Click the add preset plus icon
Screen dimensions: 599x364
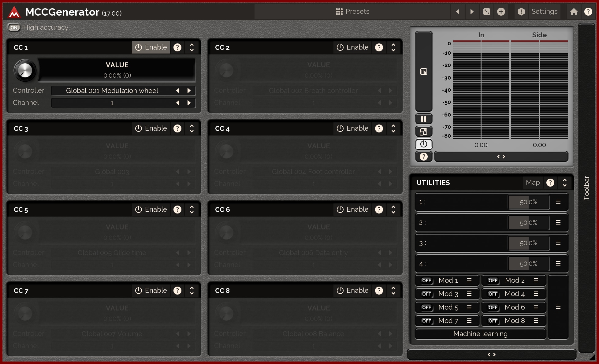pos(501,12)
